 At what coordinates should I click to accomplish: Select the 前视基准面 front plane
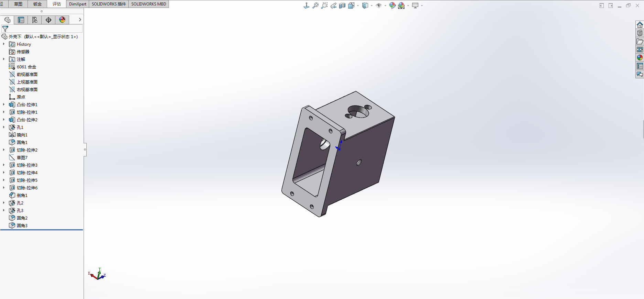(x=23, y=75)
